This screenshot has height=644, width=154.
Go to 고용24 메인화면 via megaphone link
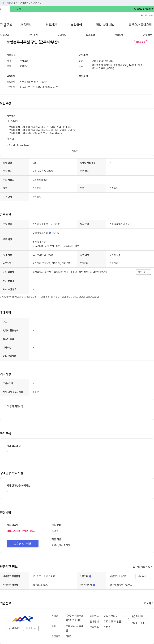[x=144, y=9]
